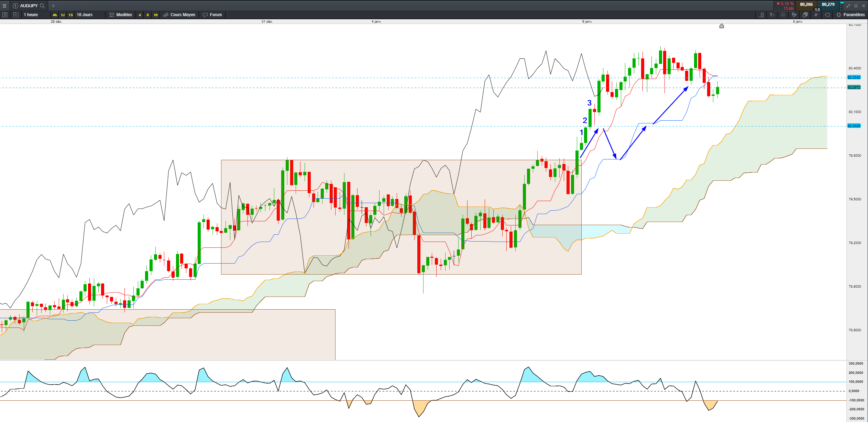868x422 pixels.
Task: Switch to the 4h timeframe
Action: (55, 15)
